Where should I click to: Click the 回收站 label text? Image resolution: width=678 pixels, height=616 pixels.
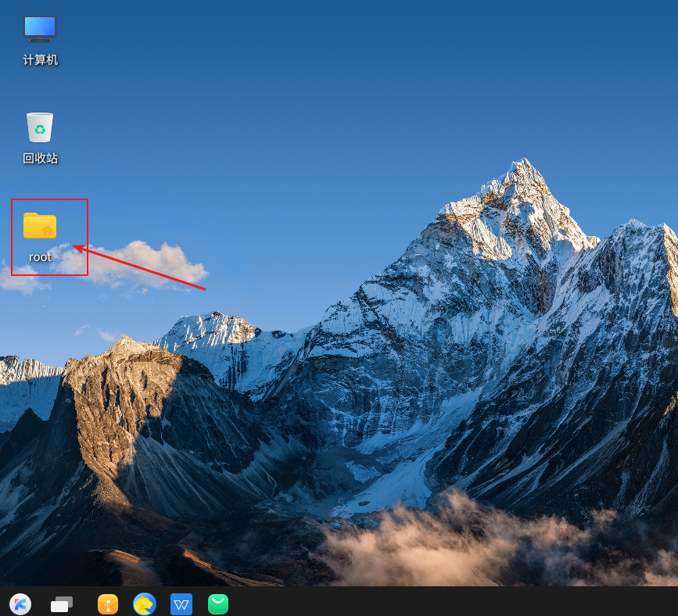(40, 158)
